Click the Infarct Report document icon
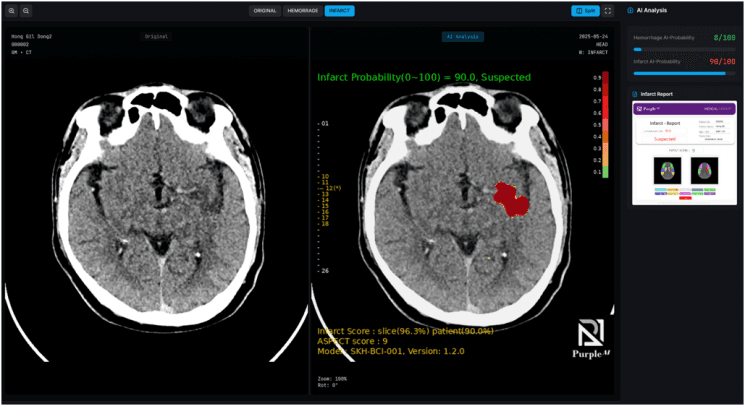 [x=635, y=94]
